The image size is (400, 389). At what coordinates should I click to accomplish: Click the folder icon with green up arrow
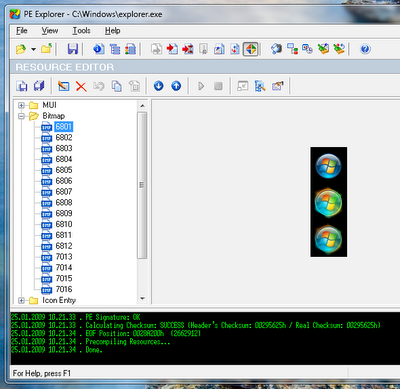pos(46,49)
